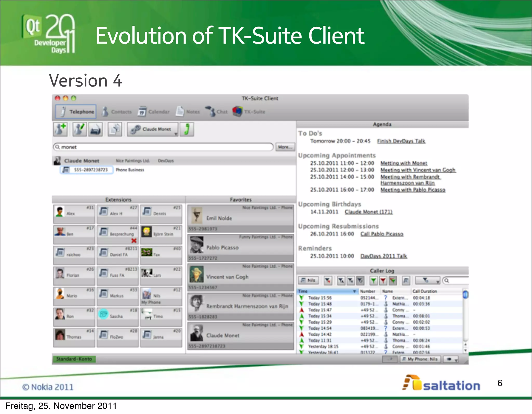
Task: Click the fax machine icon
Action: pos(95,129)
